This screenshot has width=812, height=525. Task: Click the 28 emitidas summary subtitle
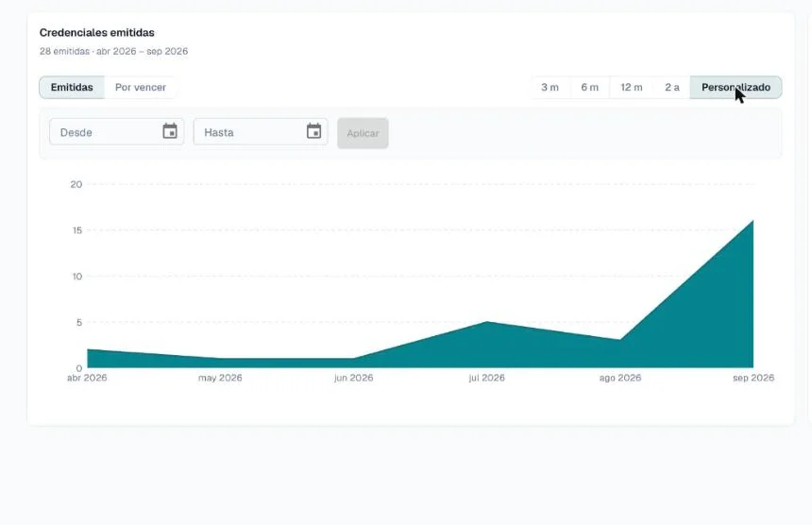pyautogui.click(x=113, y=51)
